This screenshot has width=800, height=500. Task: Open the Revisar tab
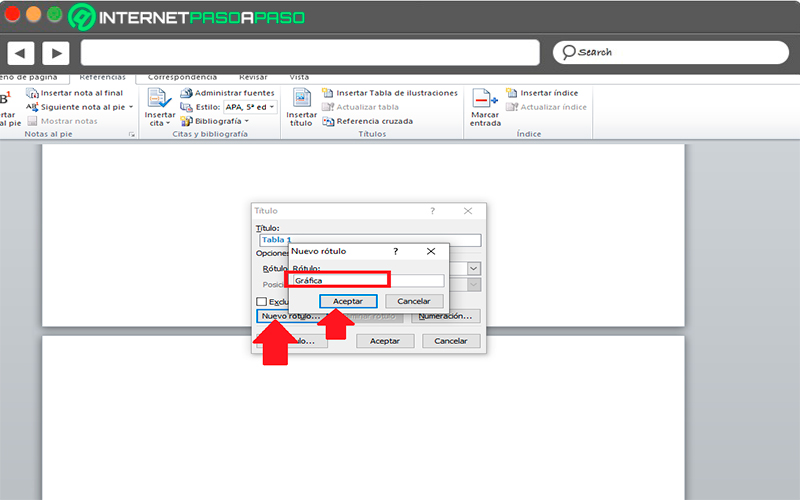tap(253, 78)
